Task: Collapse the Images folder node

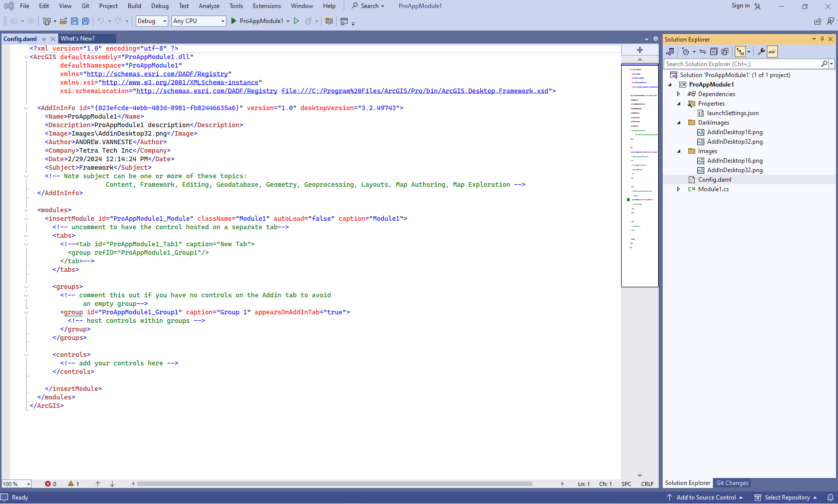Action: (x=679, y=151)
